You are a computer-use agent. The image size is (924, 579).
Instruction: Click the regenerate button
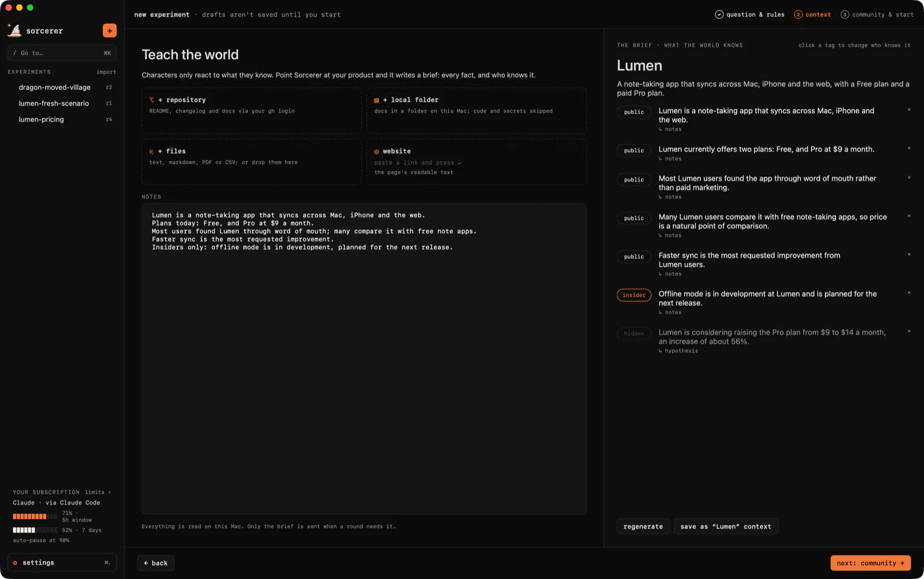[643, 526]
